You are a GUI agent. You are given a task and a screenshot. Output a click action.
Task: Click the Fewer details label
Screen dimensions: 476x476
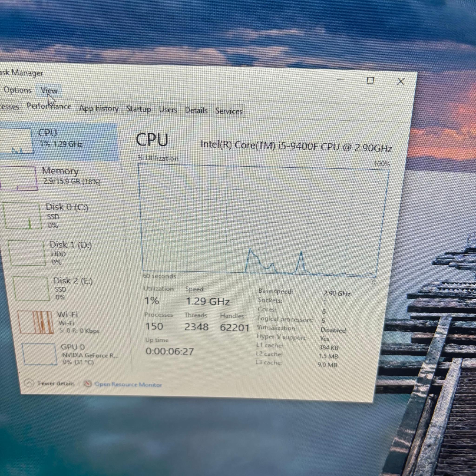pos(56,383)
